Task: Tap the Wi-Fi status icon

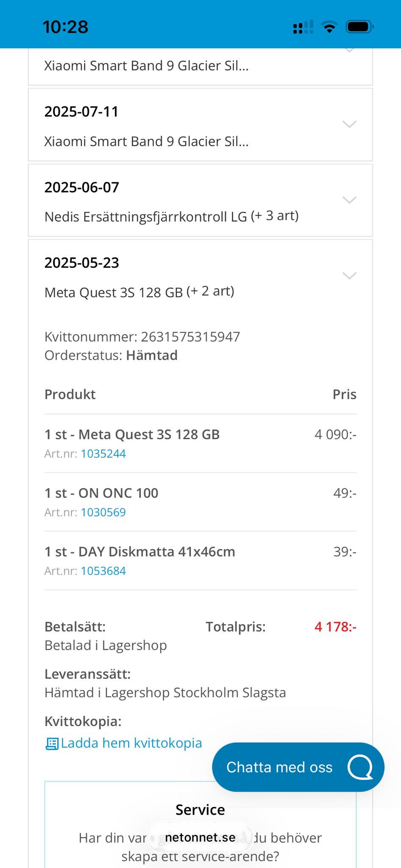Action: click(x=329, y=27)
